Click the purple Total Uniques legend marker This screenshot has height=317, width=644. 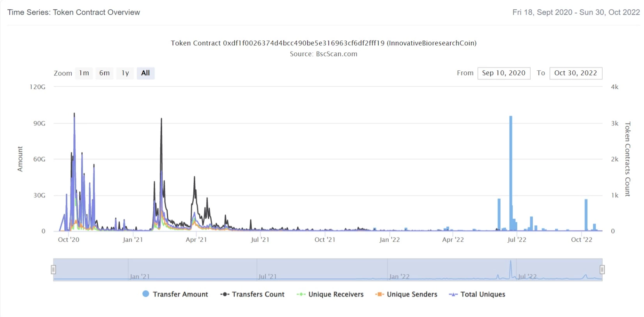point(453,294)
